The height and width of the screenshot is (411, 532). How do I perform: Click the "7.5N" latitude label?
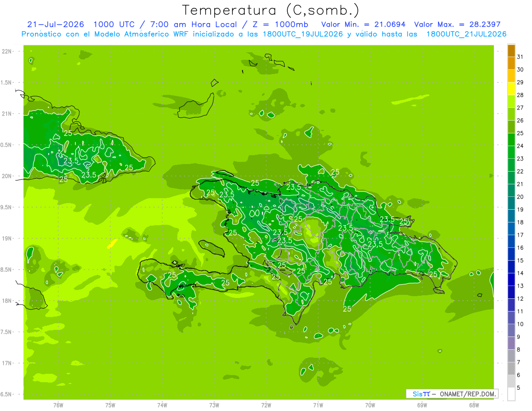click(7, 332)
